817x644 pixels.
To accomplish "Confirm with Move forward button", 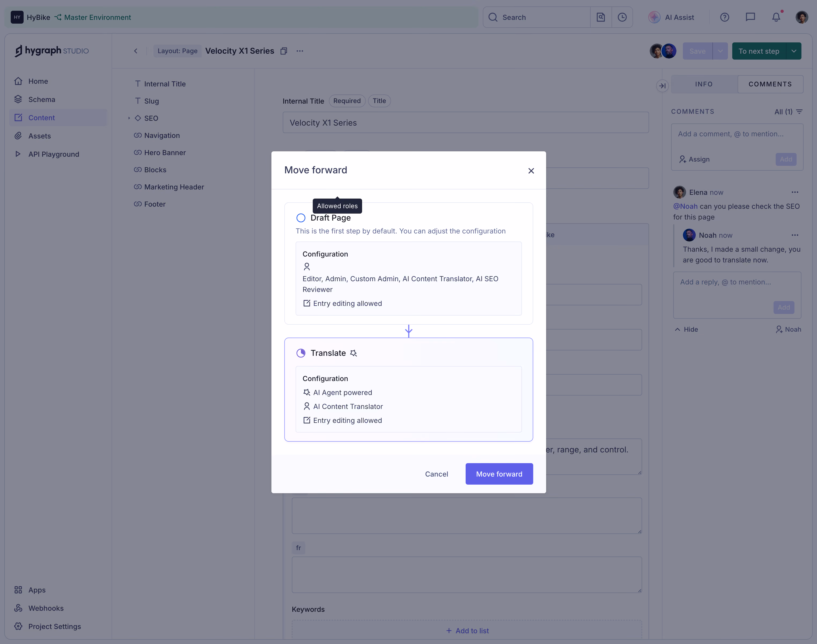I will [x=499, y=474].
